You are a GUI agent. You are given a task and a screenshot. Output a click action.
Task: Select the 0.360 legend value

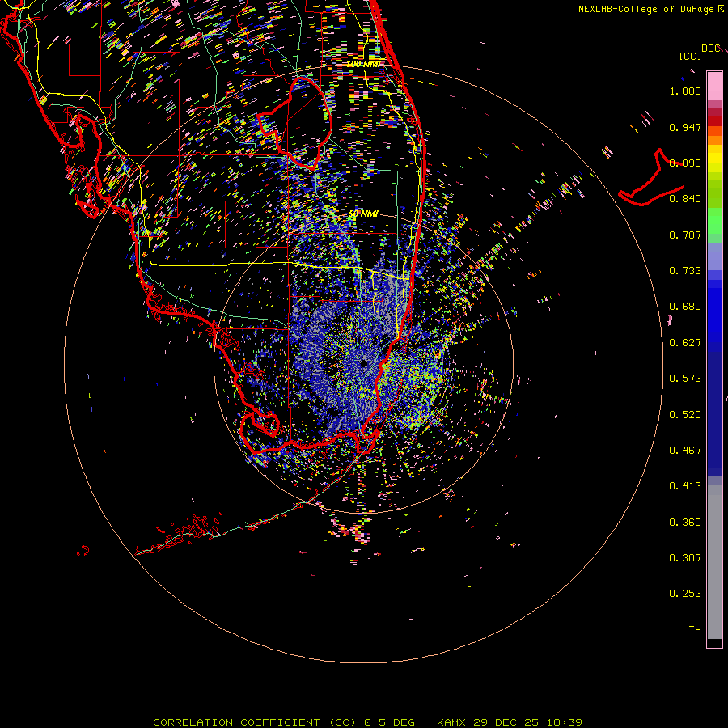[685, 523]
